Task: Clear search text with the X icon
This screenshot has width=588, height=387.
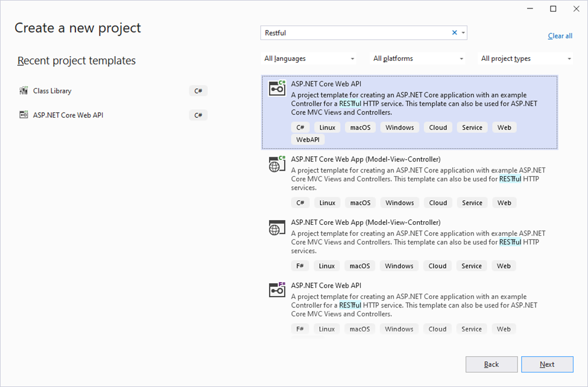Action: coord(455,33)
